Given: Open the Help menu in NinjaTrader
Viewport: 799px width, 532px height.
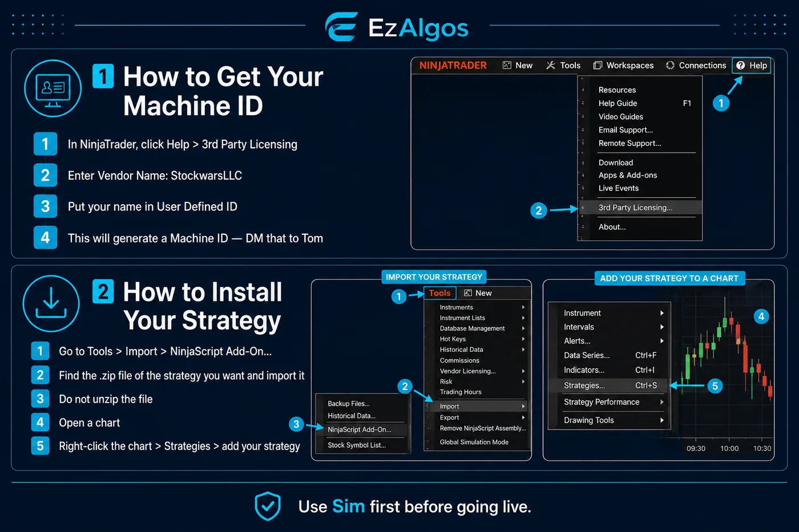Looking at the screenshot, I should [x=752, y=66].
